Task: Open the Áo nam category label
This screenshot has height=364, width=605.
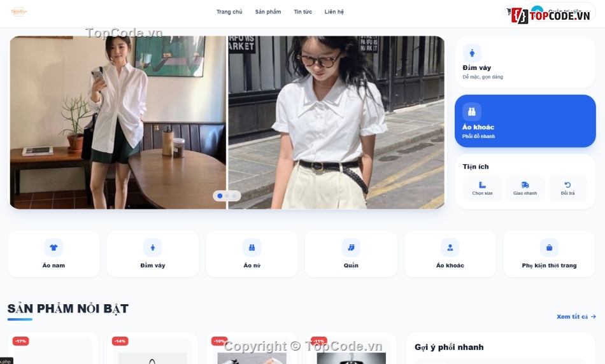Action: 53,265
